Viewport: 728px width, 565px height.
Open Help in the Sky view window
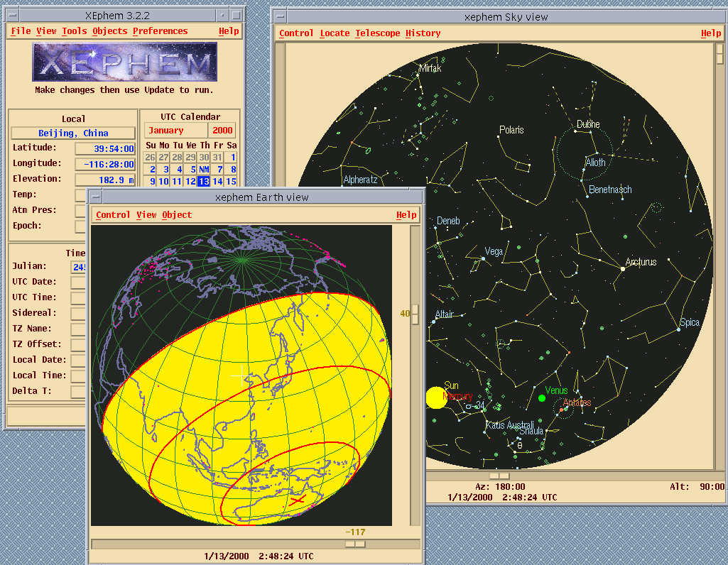[711, 33]
